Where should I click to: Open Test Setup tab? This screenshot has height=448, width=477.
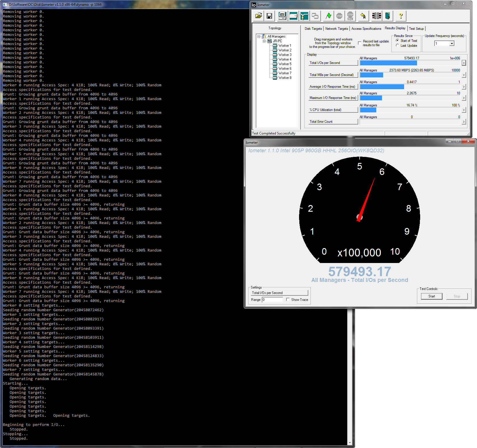pos(416,29)
